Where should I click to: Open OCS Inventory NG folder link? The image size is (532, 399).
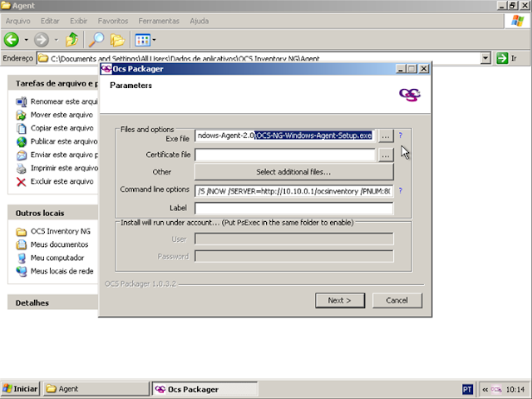coord(53,231)
